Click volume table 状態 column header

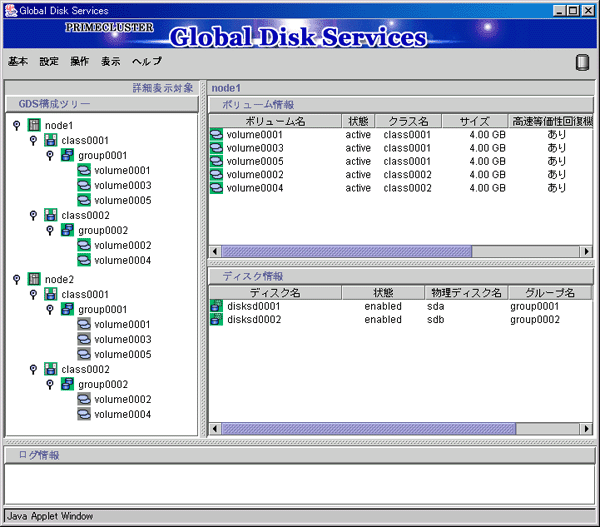(x=358, y=121)
